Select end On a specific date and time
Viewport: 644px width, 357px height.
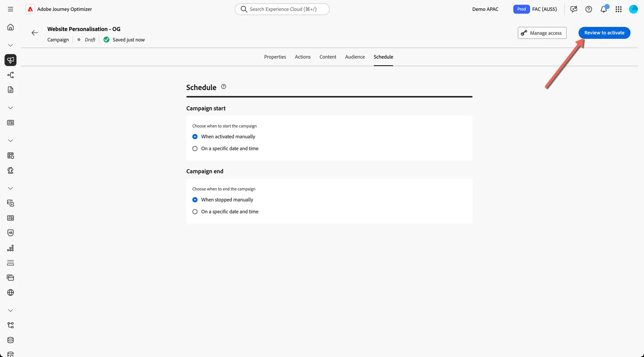pyautogui.click(x=225, y=212)
